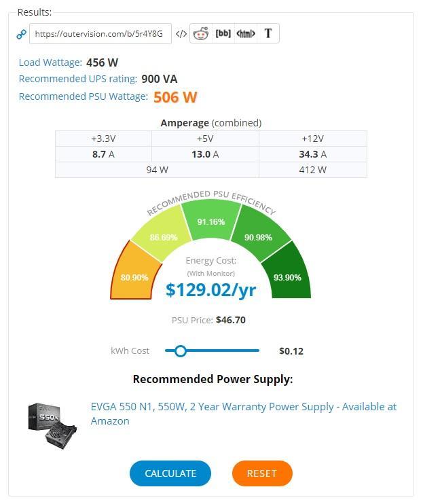
Task: Select the 90.98% efficiency gauge segment
Action: point(259,234)
